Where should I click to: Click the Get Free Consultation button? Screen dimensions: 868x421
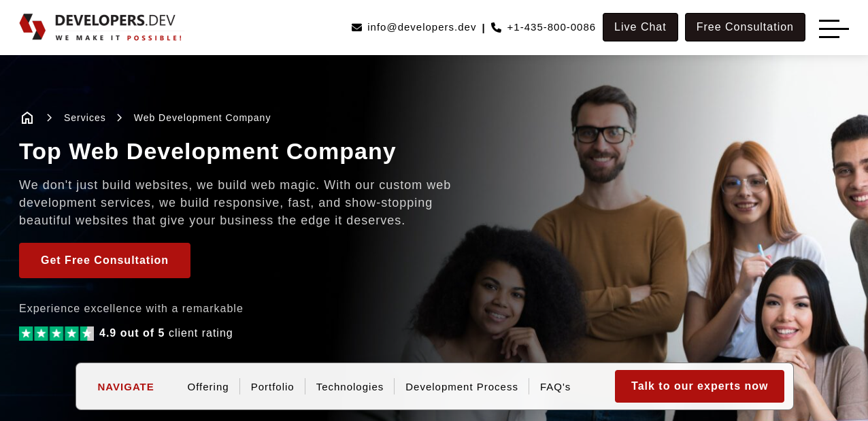pos(105,260)
